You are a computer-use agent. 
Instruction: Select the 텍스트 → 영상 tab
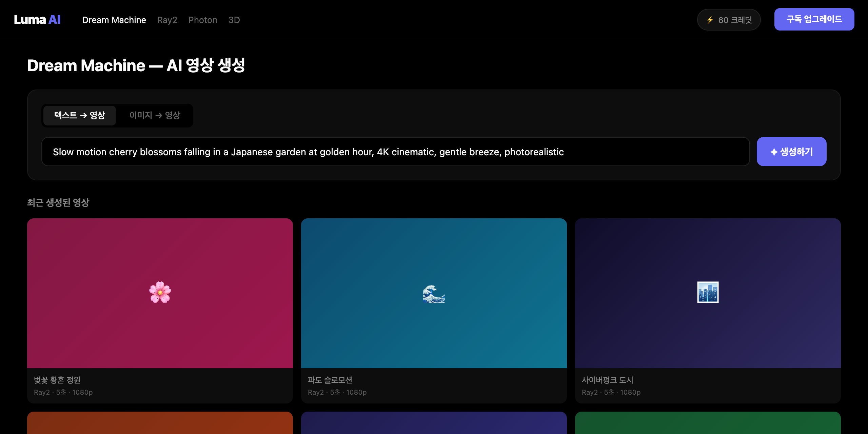pyautogui.click(x=80, y=115)
